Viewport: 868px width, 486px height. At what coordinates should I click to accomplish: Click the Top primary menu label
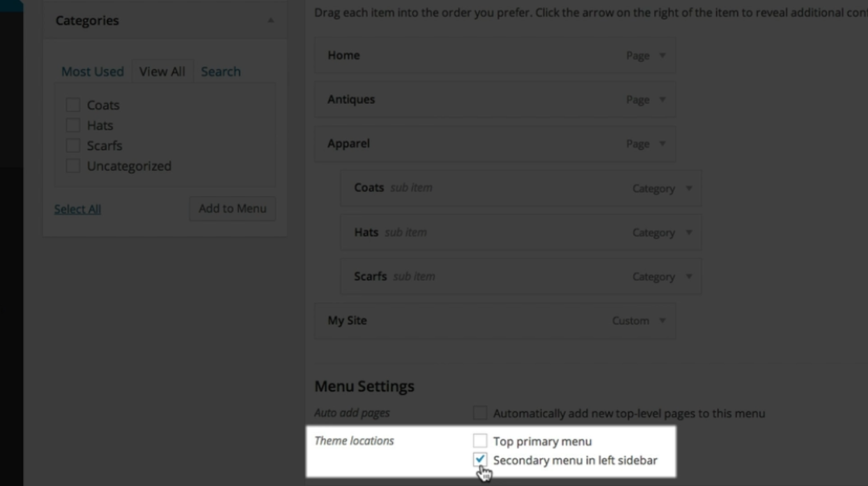[x=543, y=441]
